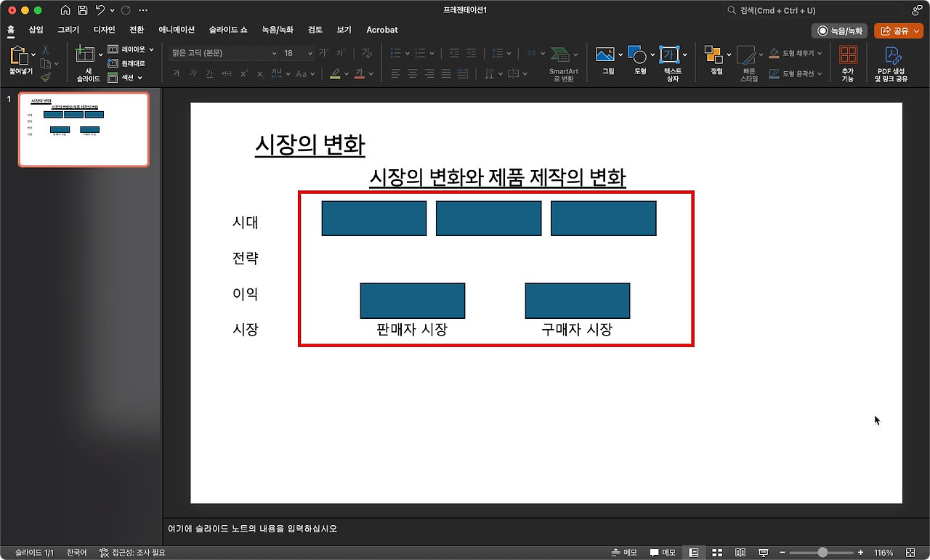Open the Acrobat ribbon tab
930x560 pixels.
[381, 30]
